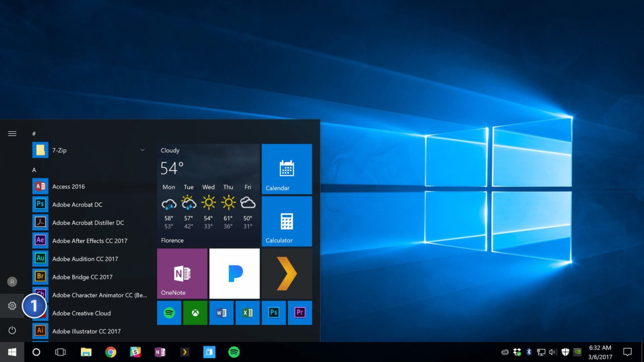This screenshot has width=644, height=362.
Task: Select Adobe Creative Cloud label
Action: [82, 313]
